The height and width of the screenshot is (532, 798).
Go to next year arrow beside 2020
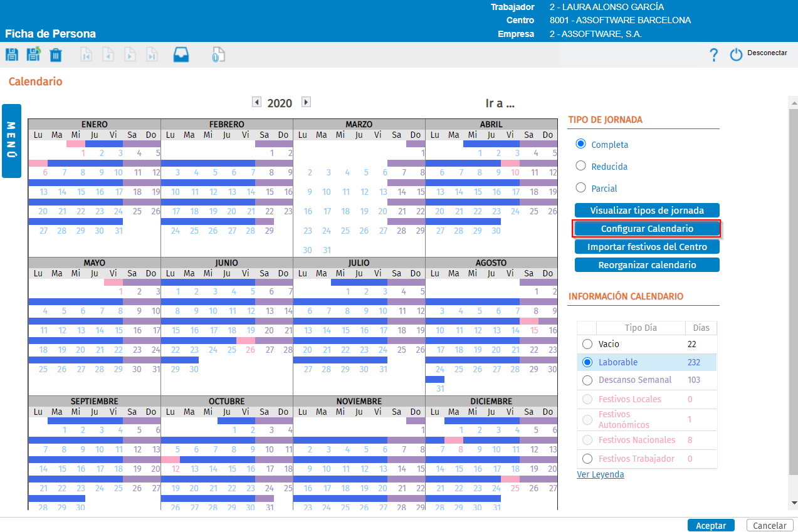[x=306, y=102]
